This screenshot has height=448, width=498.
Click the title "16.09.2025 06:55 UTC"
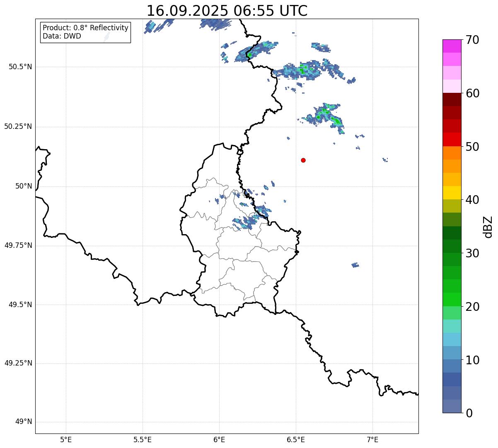pyautogui.click(x=227, y=10)
